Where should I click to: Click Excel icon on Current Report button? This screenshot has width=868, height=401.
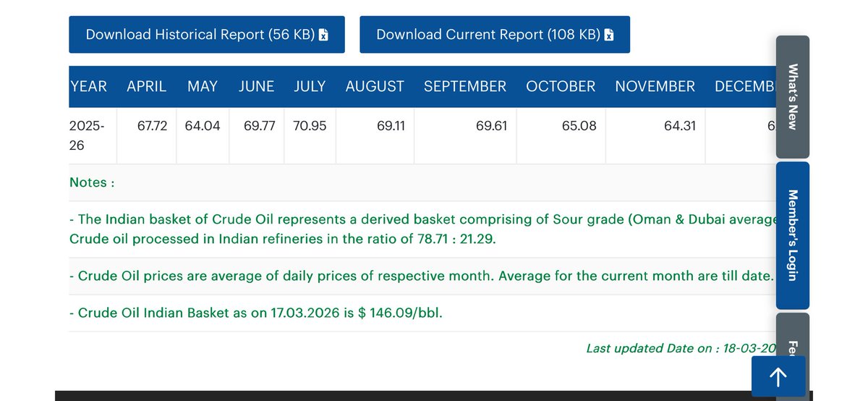609,35
